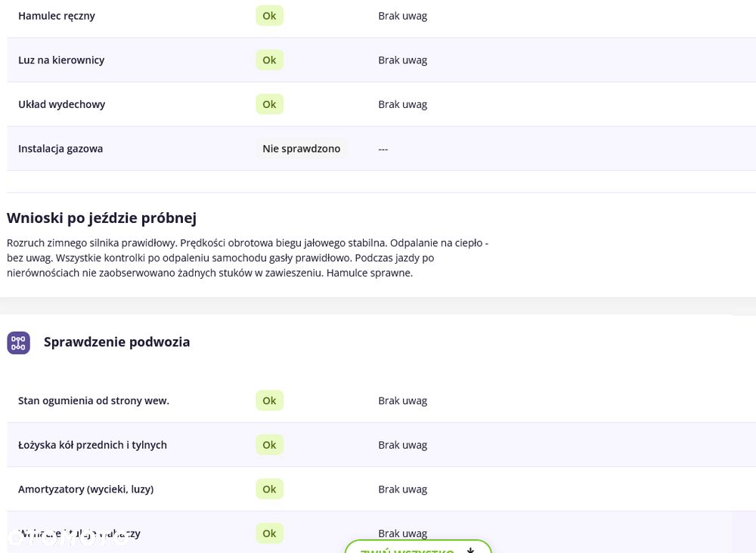Click Ok badge for Amortyzatory row

[x=269, y=490]
